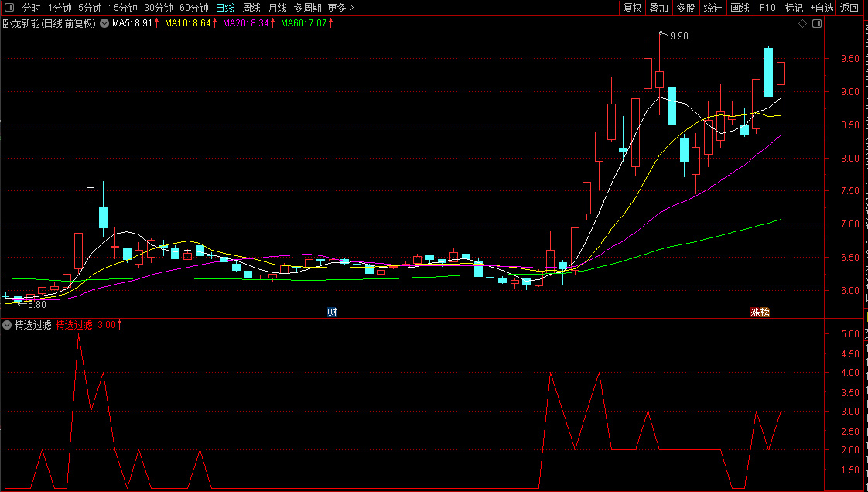Open the 多周期 multi-period view

[307, 8]
